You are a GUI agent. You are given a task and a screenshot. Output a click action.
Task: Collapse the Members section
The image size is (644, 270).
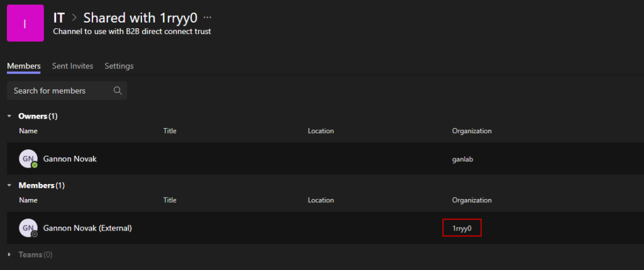[x=9, y=185]
